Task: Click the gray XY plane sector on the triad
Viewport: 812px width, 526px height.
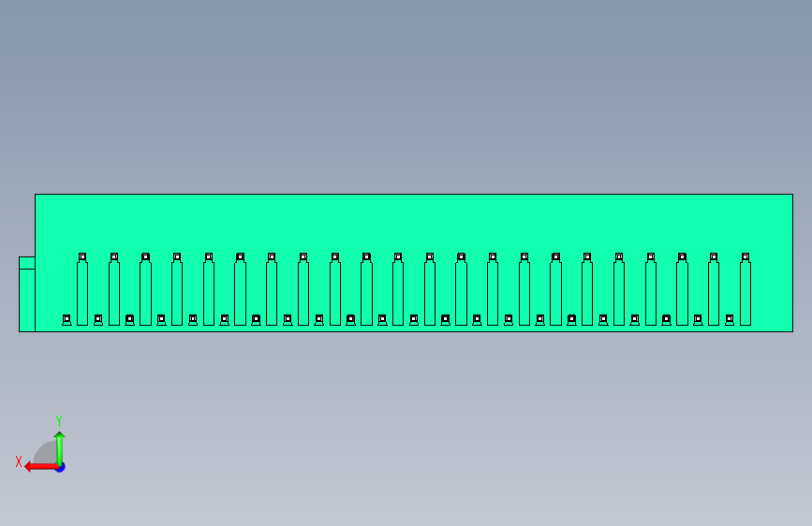Action: tap(46, 453)
